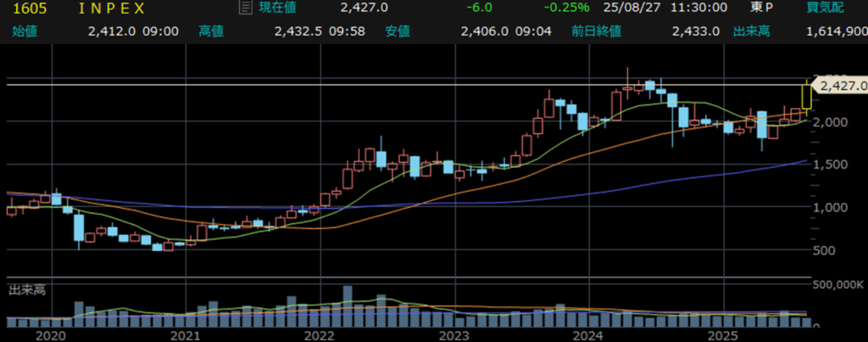Click the 500,000K volume axis label
This screenshot has width=868, height=342.
click(839, 284)
